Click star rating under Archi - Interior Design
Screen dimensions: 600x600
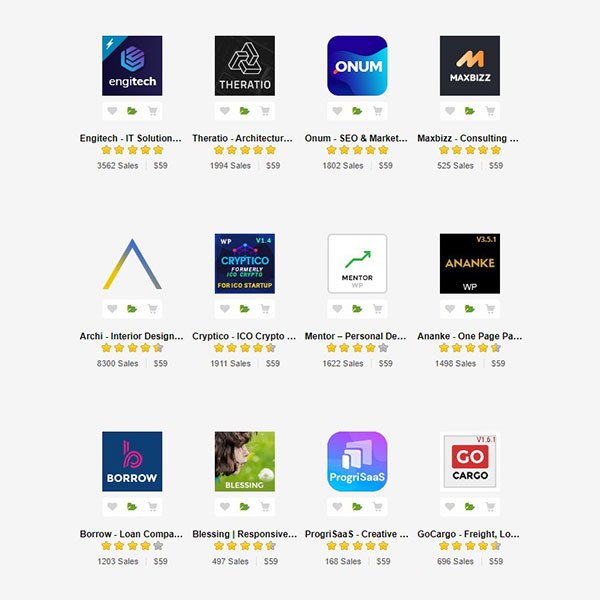coord(132,348)
